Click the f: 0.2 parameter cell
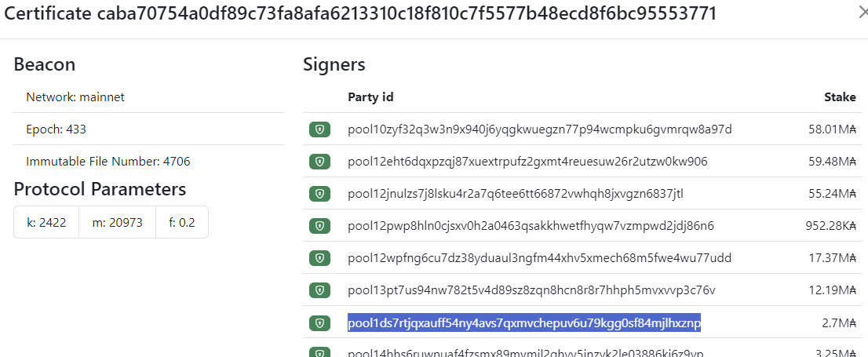The width and height of the screenshot is (868, 357). pyautogui.click(x=182, y=223)
